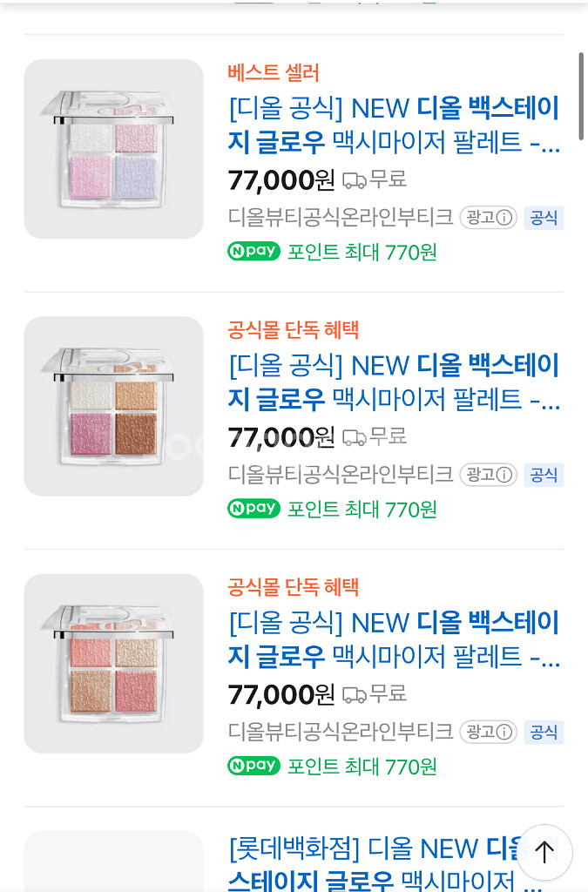This screenshot has height=892, width=588.
Task: Tap the scroll-to-top arrow button
Action: click(544, 851)
